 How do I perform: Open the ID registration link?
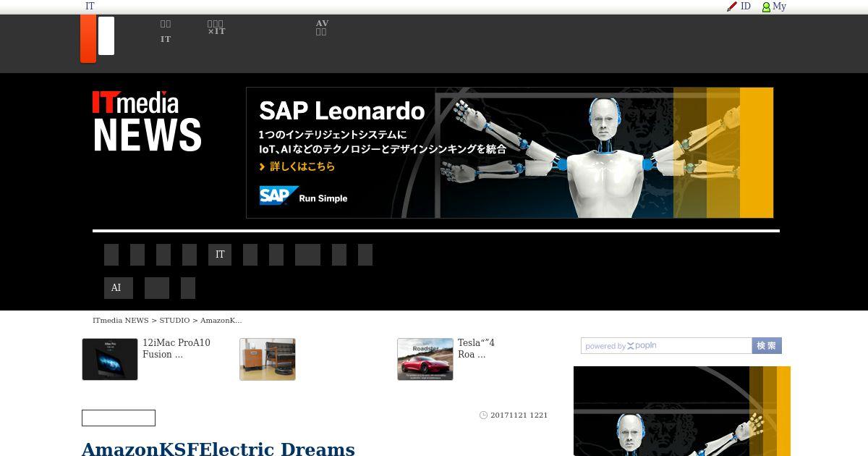click(x=746, y=7)
